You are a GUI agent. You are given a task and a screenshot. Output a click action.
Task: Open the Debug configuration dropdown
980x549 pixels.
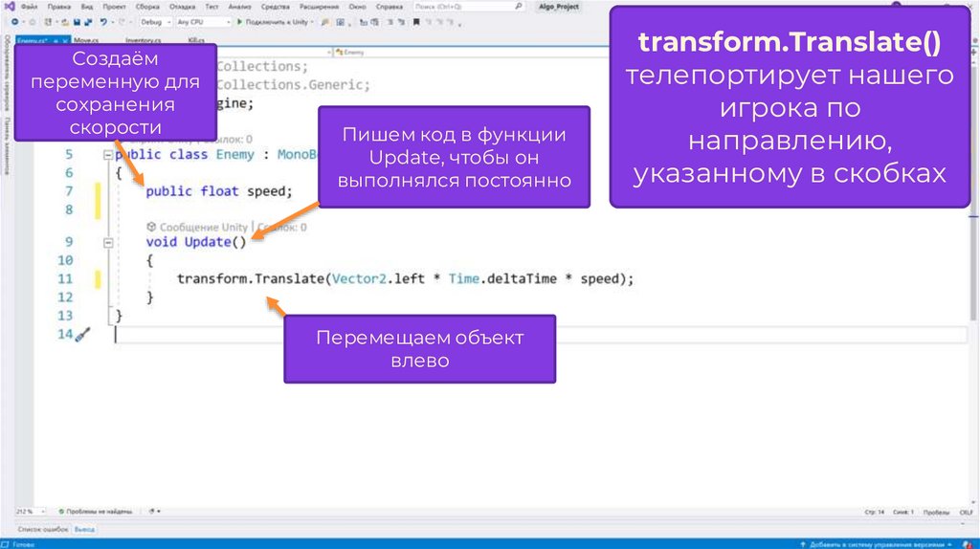(155, 22)
